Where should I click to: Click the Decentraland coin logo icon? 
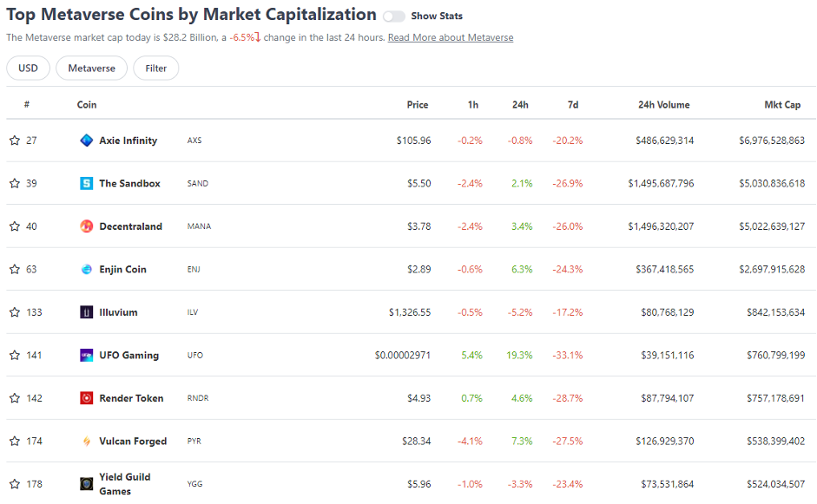[x=86, y=226]
